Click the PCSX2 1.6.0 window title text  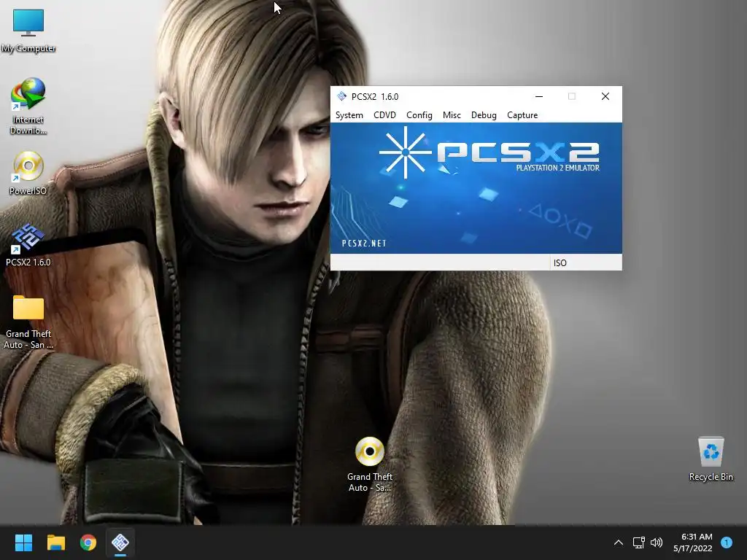tap(375, 97)
